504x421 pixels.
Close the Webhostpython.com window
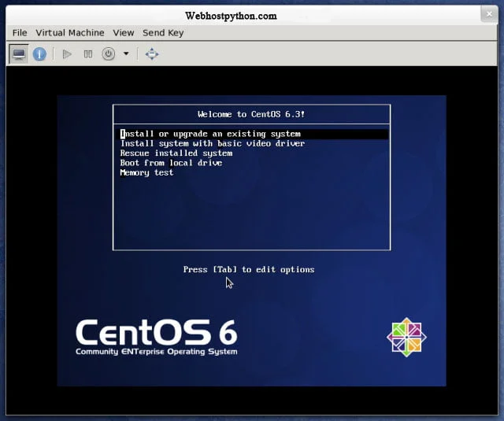click(489, 14)
